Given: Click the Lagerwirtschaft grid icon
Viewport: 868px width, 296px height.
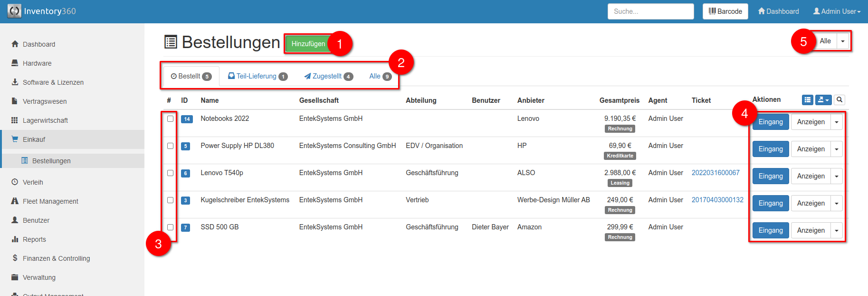Looking at the screenshot, I should coord(15,120).
